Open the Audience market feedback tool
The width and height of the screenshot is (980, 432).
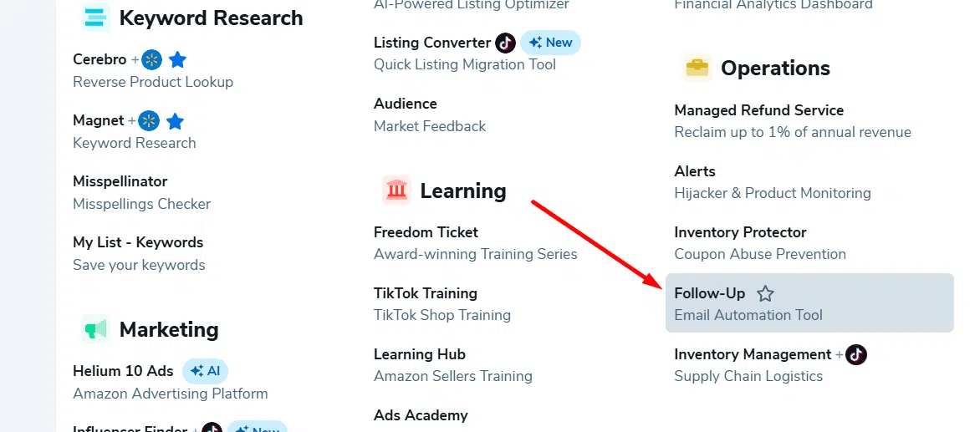tap(406, 104)
